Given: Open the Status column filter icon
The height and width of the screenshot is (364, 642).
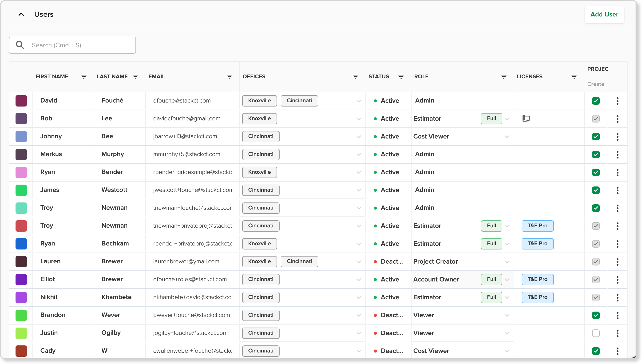Looking at the screenshot, I should pos(401,76).
